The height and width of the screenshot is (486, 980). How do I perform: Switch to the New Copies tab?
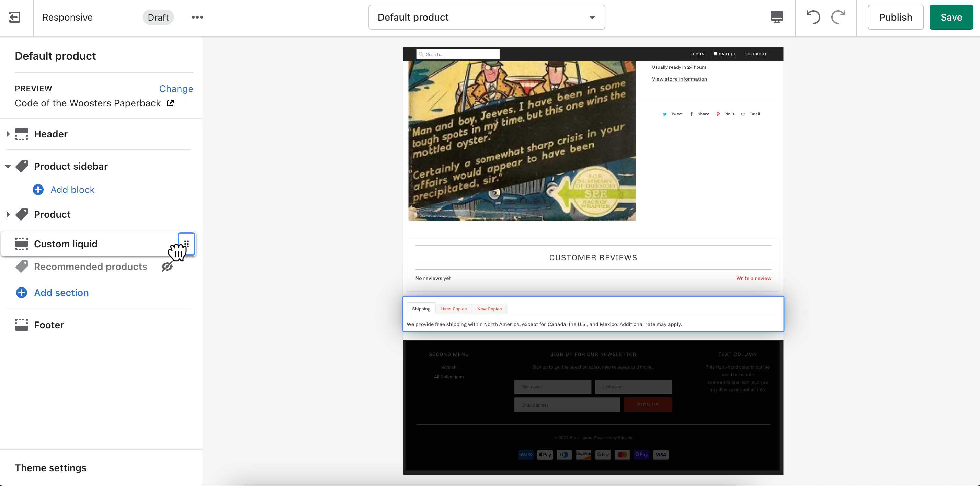(x=489, y=309)
